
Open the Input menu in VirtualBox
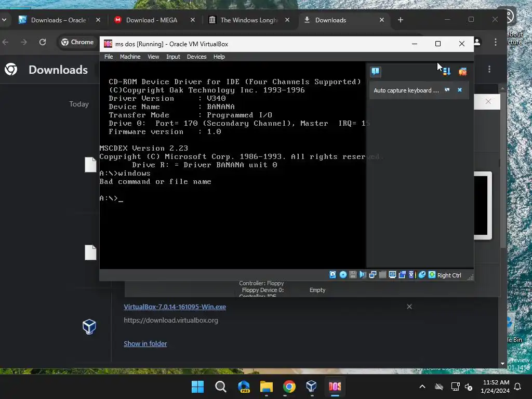click(173, 57)
